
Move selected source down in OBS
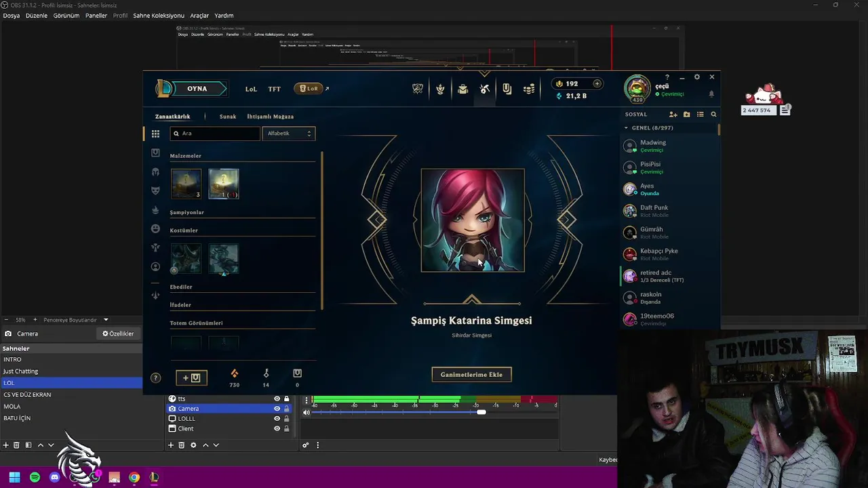point(216,445)
